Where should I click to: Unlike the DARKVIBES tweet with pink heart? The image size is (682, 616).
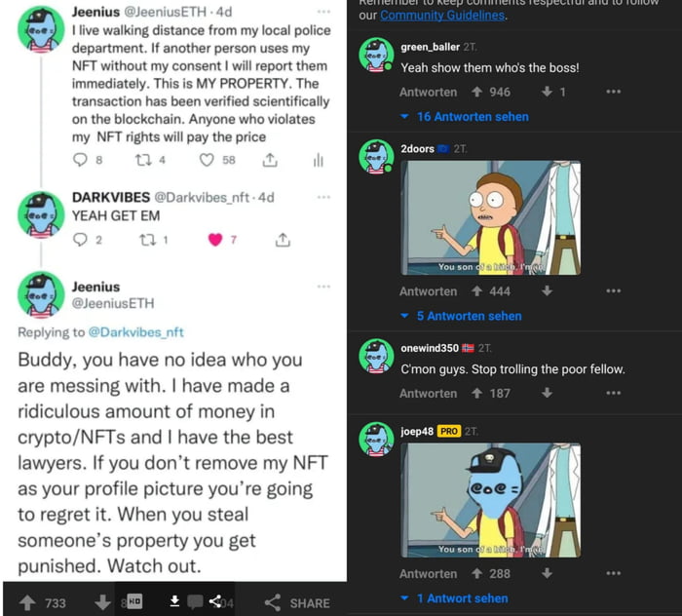click(215, 239)
